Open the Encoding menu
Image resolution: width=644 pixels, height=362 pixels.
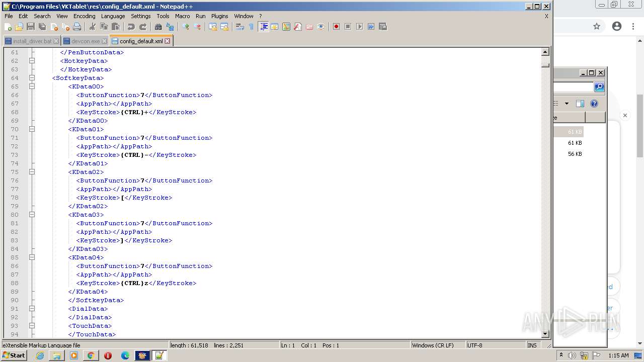84,16
